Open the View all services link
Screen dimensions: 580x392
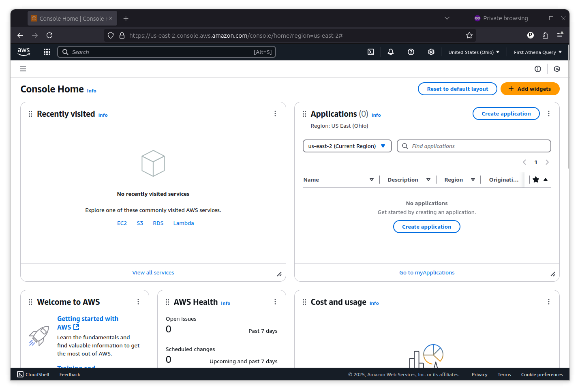point(153,272)
